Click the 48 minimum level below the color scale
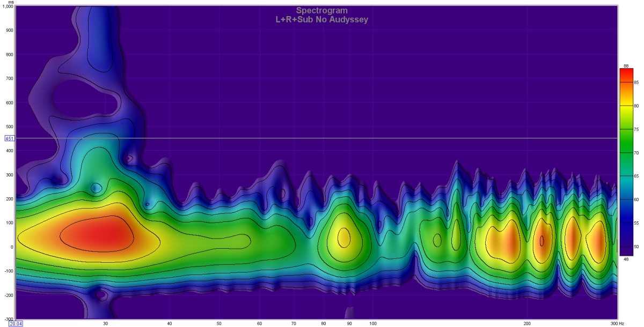Image resolution: width=644 pixels, height=327 pixels. (x=626, y=259)
